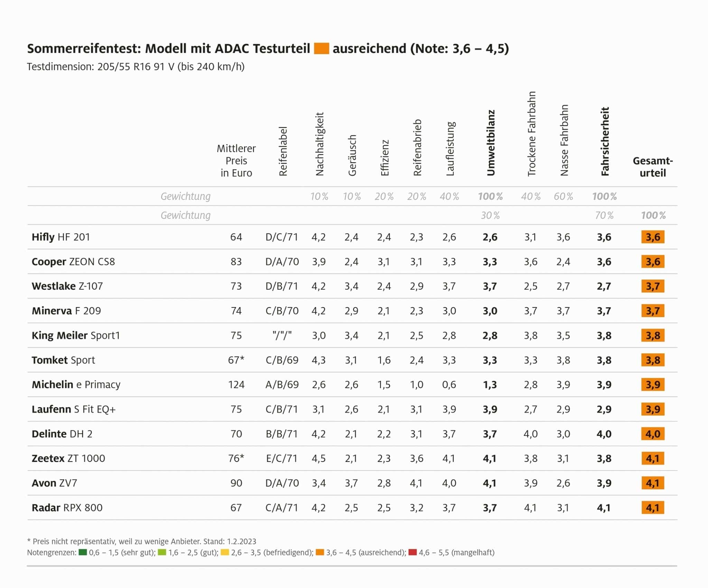The height and width of the screenshot is (588, 708).
Task: Select the Fahrsicherheit column header
Action: point(605,141)
